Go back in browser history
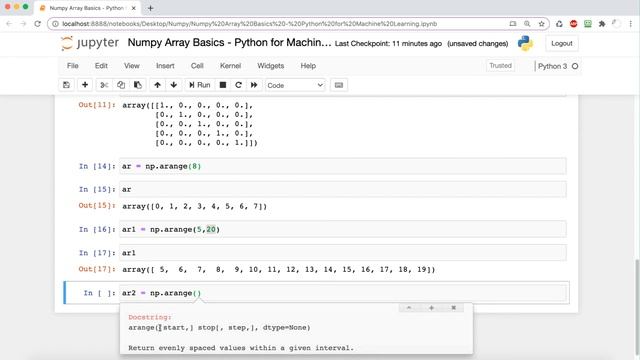 pos(9,24)
